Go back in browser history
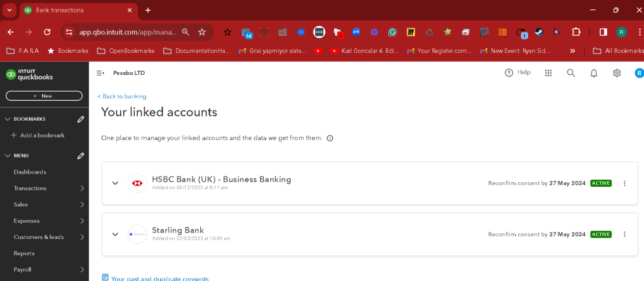The image size is (644, 281). click(11, 32)
